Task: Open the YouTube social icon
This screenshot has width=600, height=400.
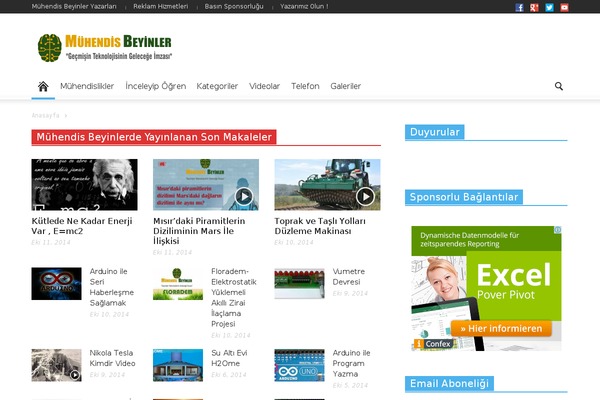Action: (x=564, y=8)
